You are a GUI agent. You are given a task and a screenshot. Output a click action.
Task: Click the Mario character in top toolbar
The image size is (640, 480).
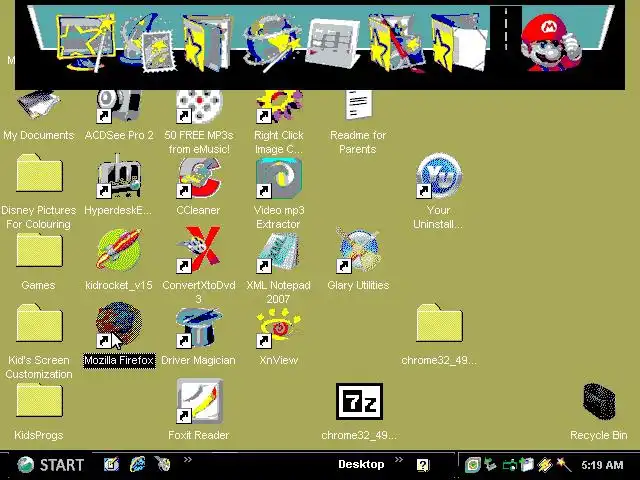[550, 42]
